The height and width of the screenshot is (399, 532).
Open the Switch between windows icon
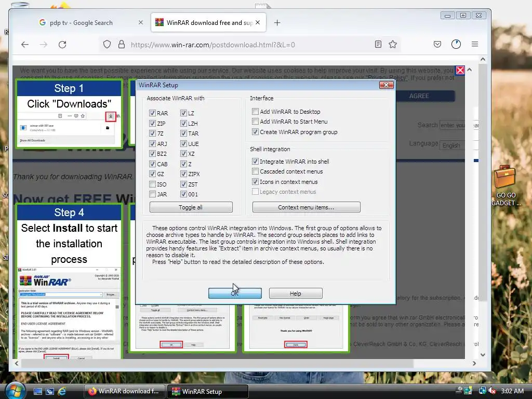pos(50,391)
